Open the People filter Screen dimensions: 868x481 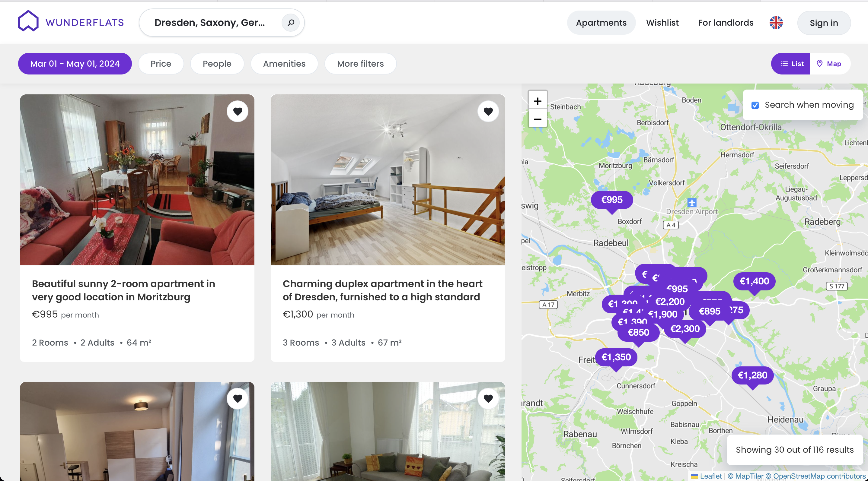coord(217,64)
